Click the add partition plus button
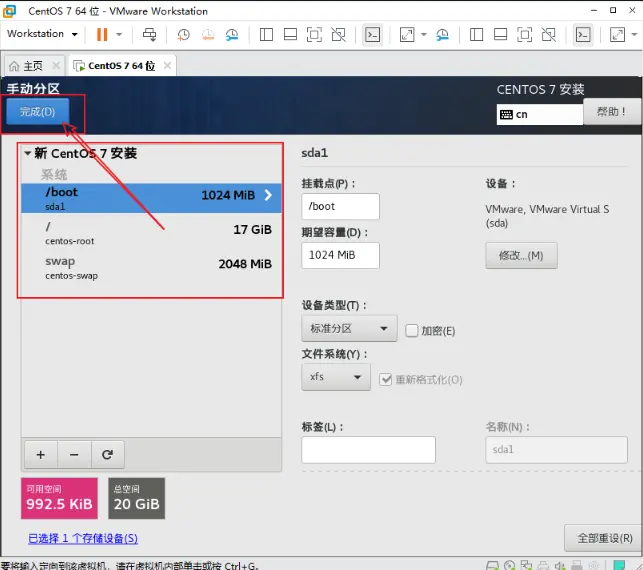 coord(41,454)
